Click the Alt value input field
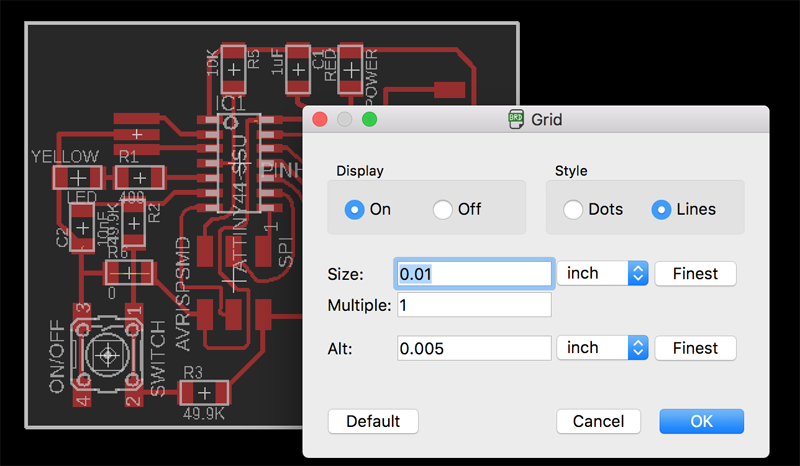The width and height of the screenshot is (800, 466). click(474, 349)
